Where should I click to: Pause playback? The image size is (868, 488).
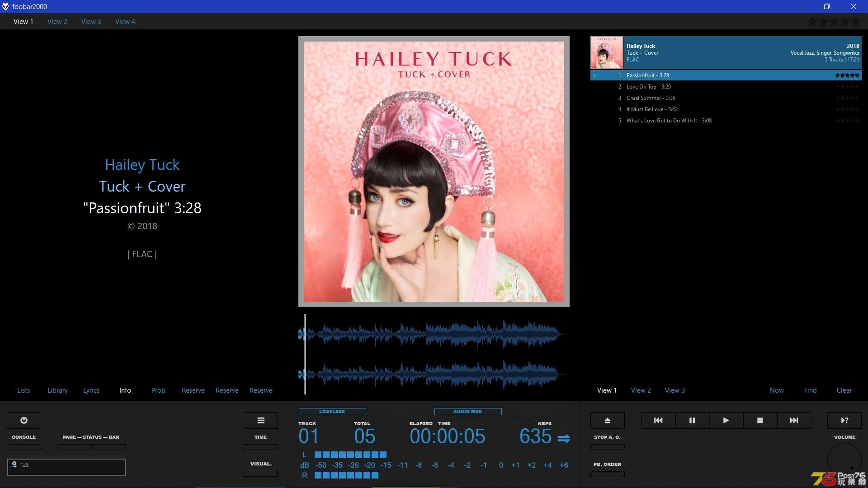(692, 420)
